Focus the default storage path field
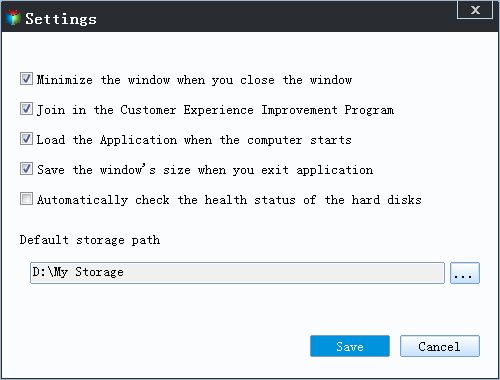The width and height of the screenshot is (500, 380). tap(237, 273)
